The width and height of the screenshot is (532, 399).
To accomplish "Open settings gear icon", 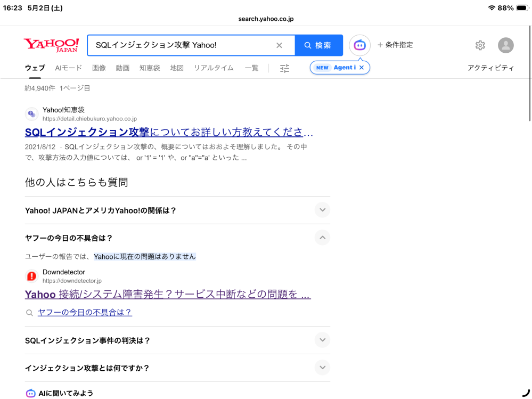I will tap(480, 45).
